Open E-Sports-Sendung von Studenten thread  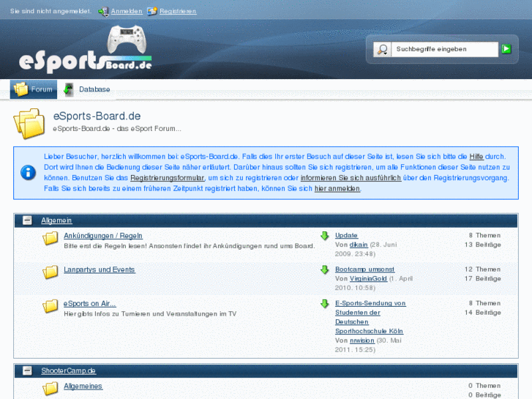tap(370, 317)
